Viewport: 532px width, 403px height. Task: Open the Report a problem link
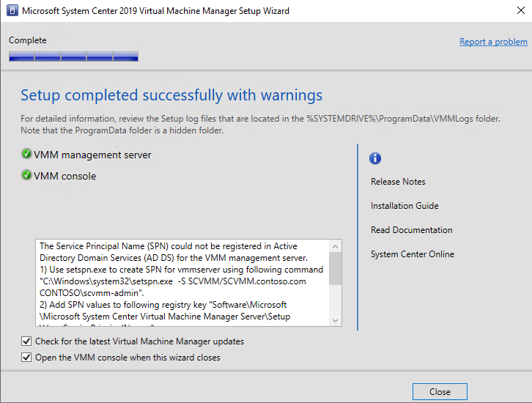(493, 42)
